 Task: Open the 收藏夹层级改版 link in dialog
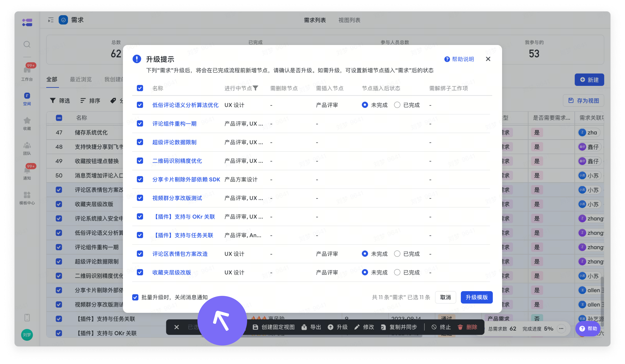172,272
